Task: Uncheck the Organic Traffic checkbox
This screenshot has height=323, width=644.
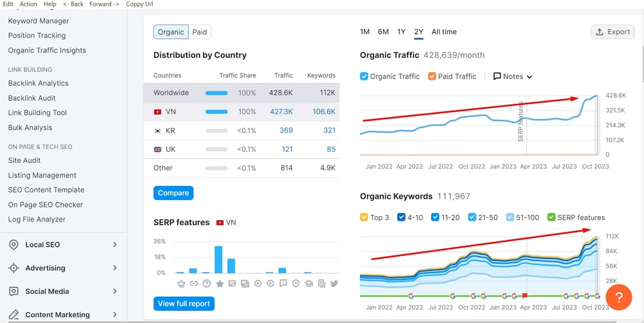Action: (363, 77)
